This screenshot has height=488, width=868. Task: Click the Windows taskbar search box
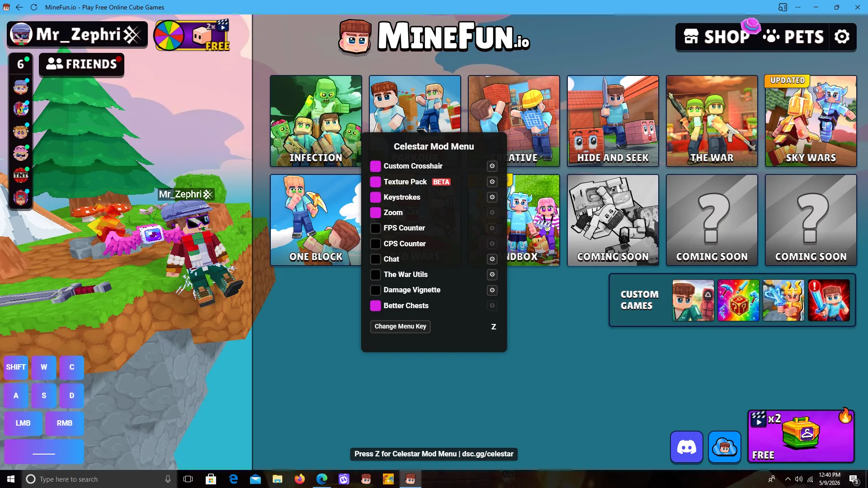99,479
